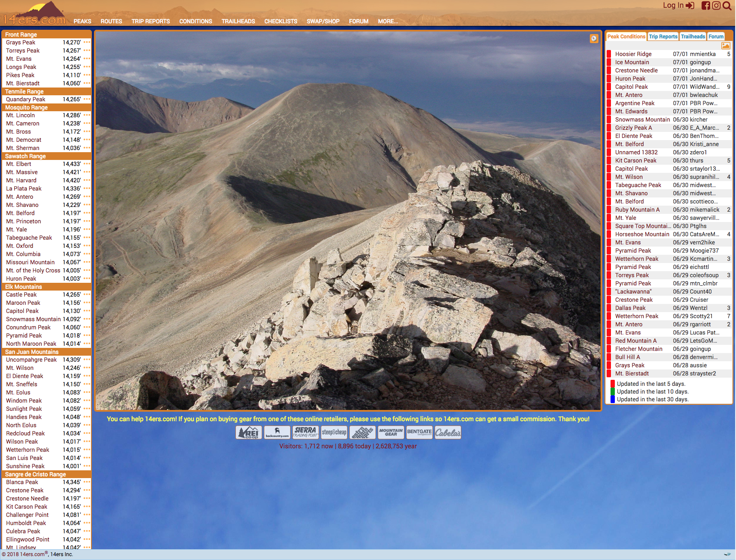Open the dots menu for Mt. Elbert
The height and width of the screenshot is (560, 736).
click(x=87, y=164)
